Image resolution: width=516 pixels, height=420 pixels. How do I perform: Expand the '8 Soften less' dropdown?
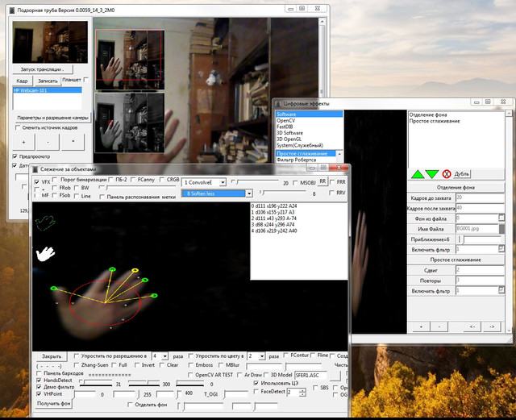249,193
